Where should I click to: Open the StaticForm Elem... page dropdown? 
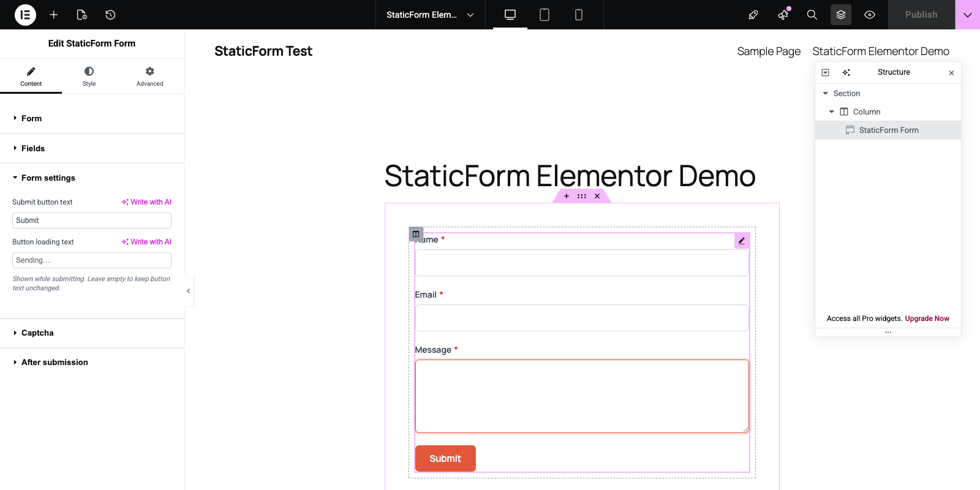click(430, 15)
